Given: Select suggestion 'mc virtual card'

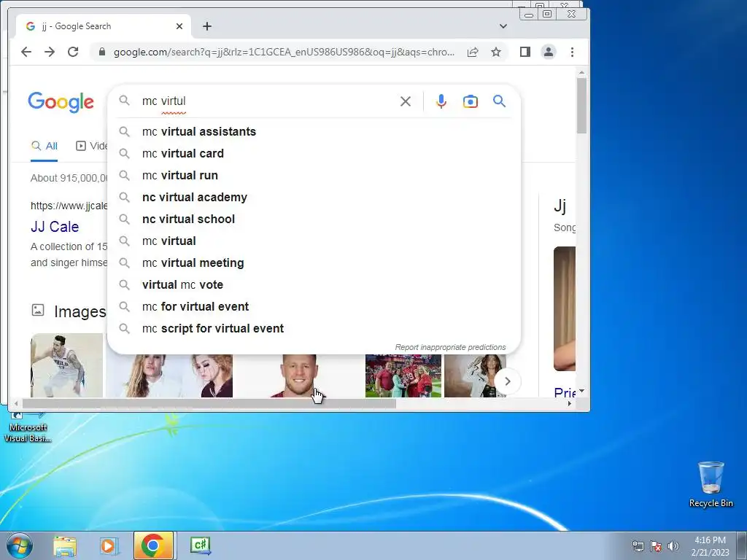Looking at the screenshot, I should coord(314,153).
